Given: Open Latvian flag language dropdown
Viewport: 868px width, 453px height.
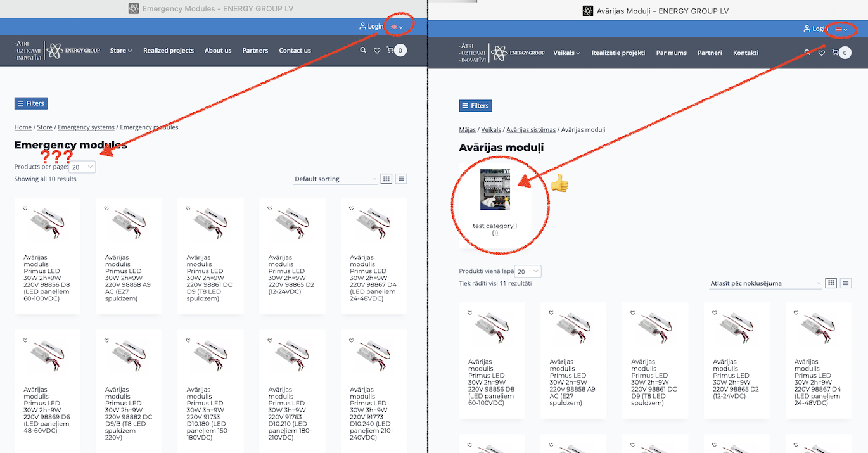Looking at the screenshot, I should [841, 29].
